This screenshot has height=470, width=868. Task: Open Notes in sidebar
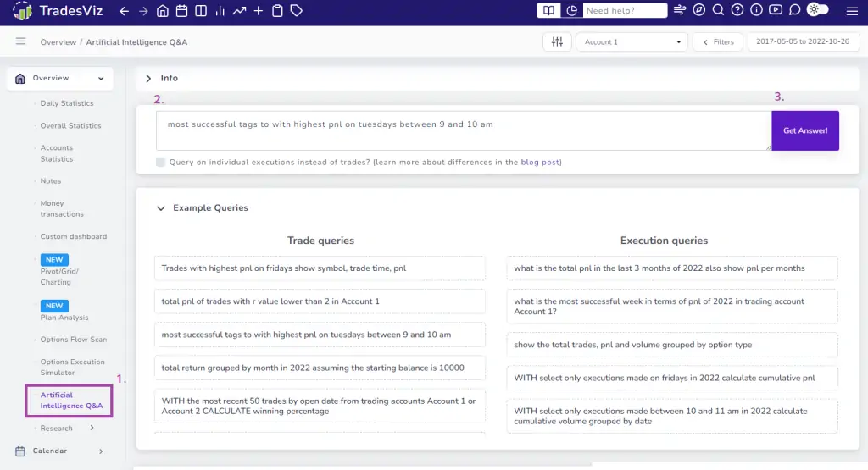click(50, 181)
